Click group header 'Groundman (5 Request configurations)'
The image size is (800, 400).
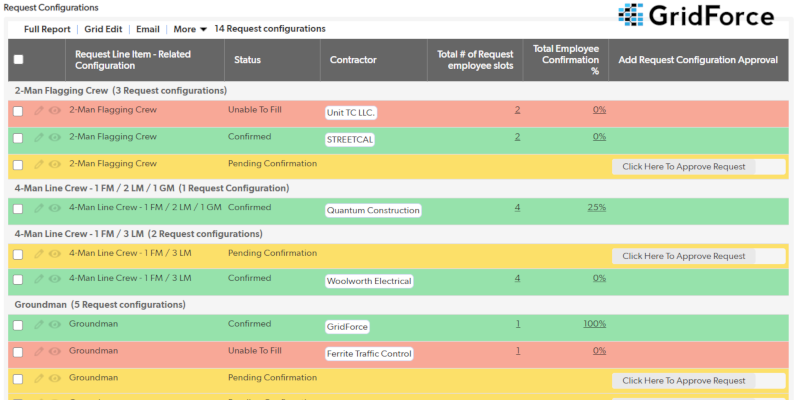[100, 305]
